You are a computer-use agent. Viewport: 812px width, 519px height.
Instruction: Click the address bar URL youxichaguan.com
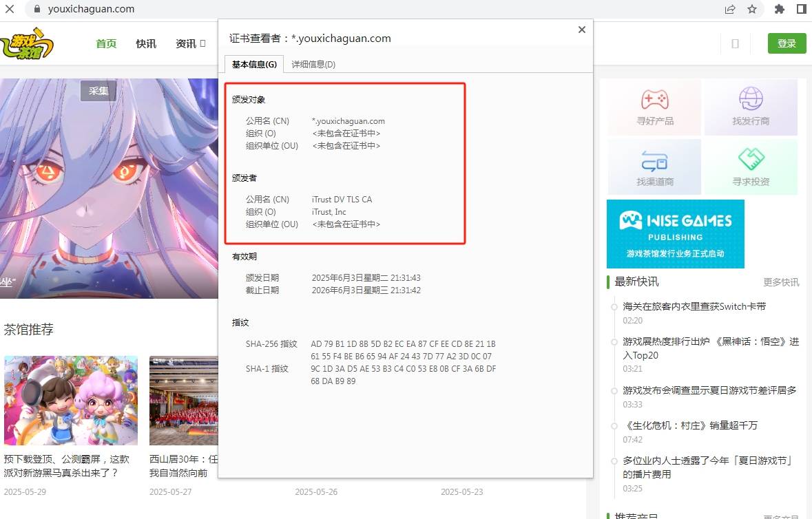click(x=91, y=9)
